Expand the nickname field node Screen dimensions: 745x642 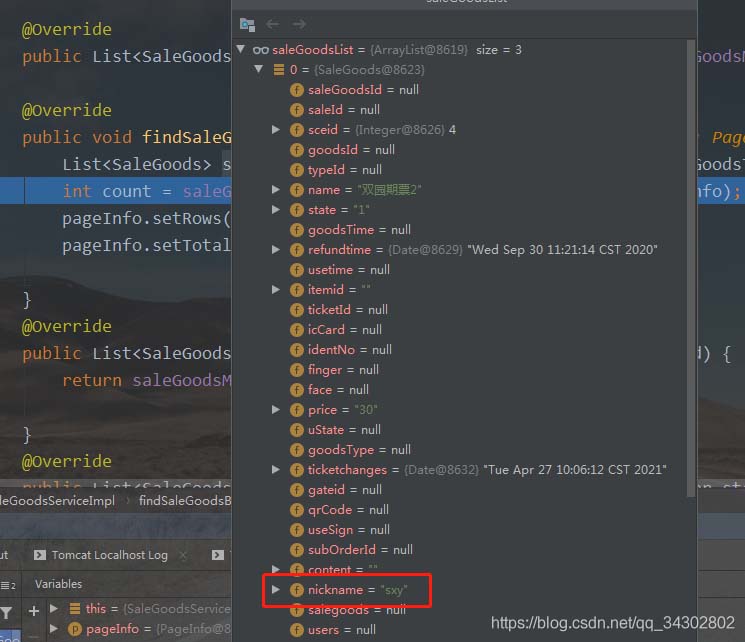pos(276,590)
